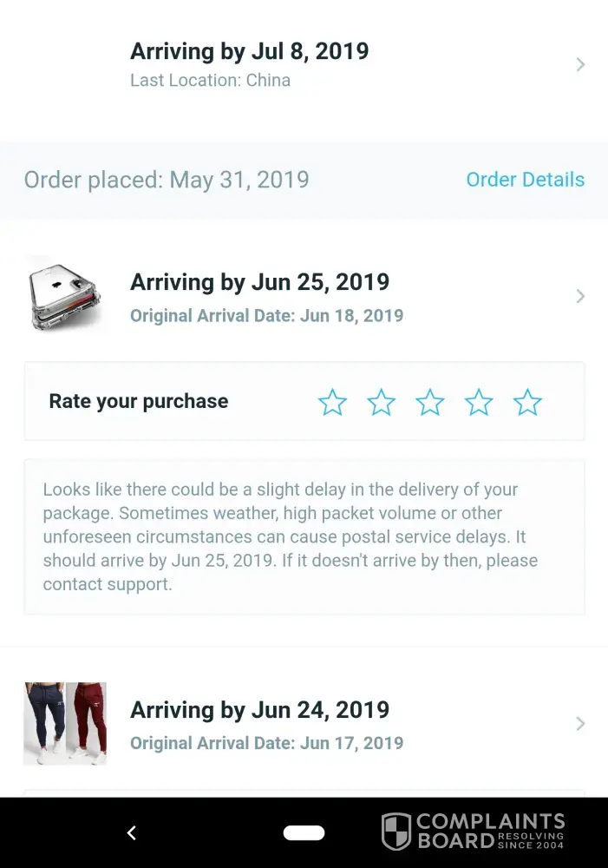Click the Complaints Board shield logo
The height and width of the screenshot is (868, 608).
(396, 832)
